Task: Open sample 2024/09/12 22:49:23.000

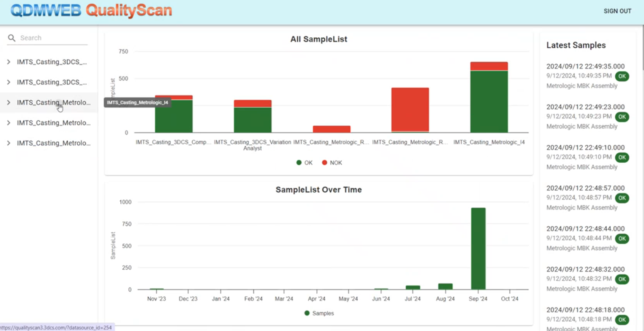Action: pos(585,107)
